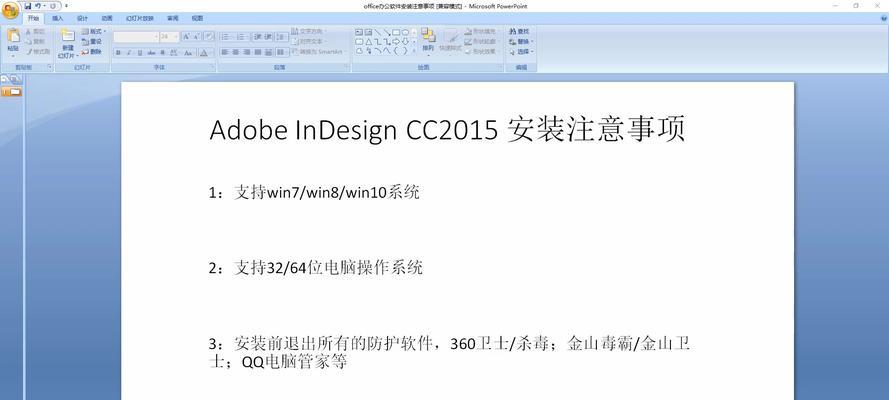This screenshot has width=889, height=400.
Task: Open the text columns dropdown
Action: [x=281, y=52]
